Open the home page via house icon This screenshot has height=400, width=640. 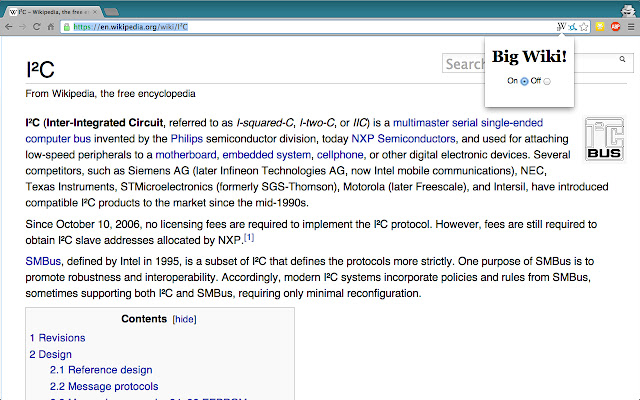click(51, 27)
